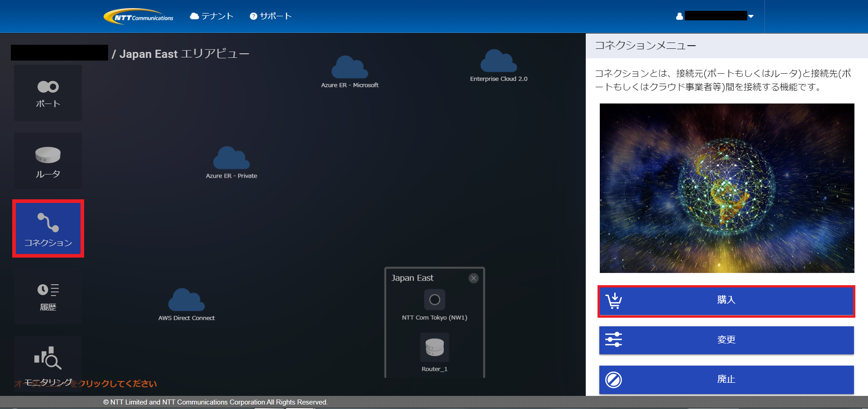The height and width of the screenshot is (409, 868).
Task: Open the ルータ (Router) sidebar menu
Action: coord(48,161)
